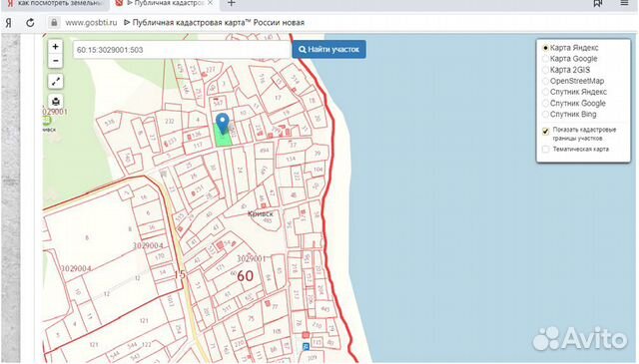Switch to 'как посмотреть земельный' tab
Viewport: 639px width, 364px height.
coord(55,4)
